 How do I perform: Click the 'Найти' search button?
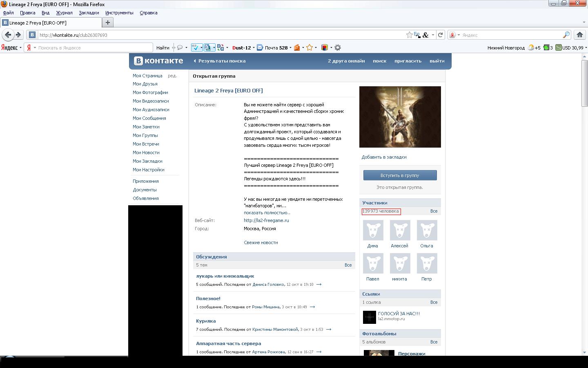point(163,47)
